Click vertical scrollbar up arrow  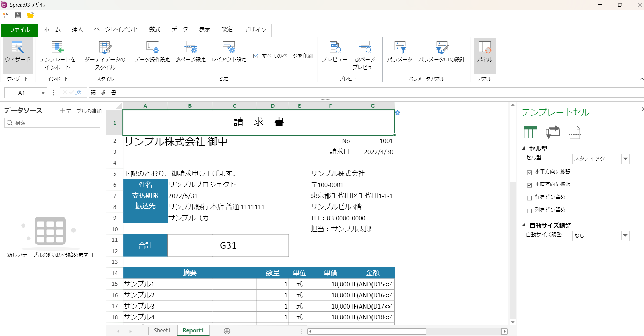pos(513,105)
